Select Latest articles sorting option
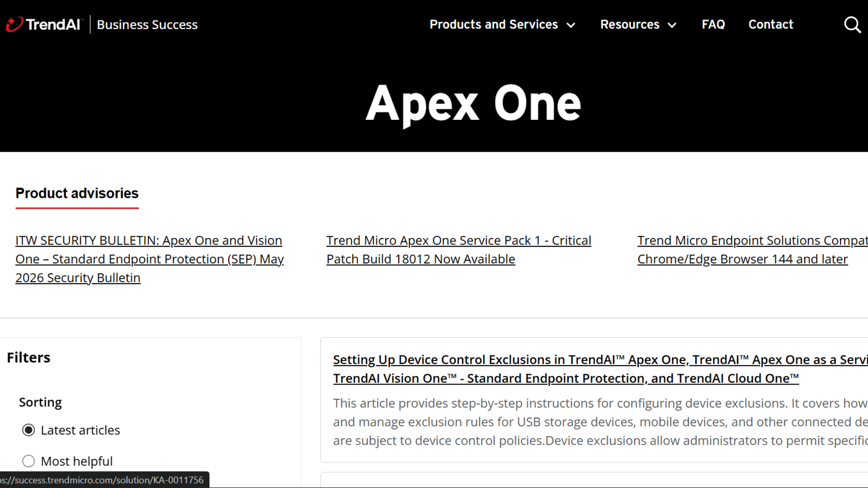The image size is (868, 488). pos(71,430)
